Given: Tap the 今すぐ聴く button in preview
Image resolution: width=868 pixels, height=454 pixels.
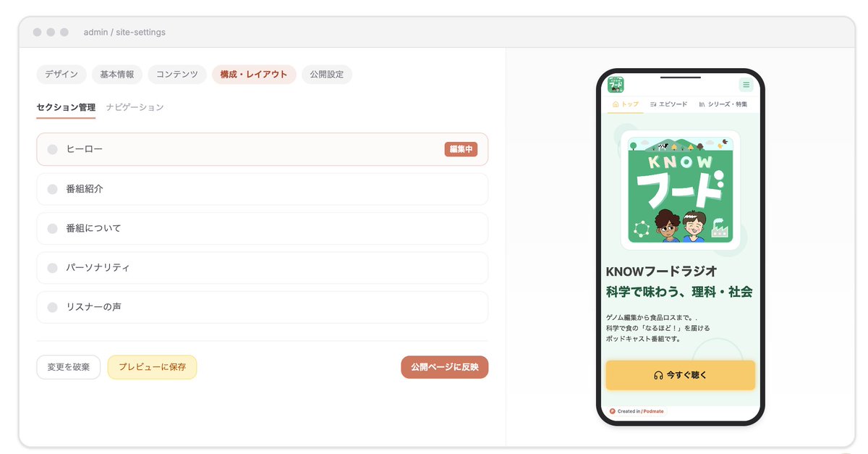Looking at the screenshot, I should 680,375.
